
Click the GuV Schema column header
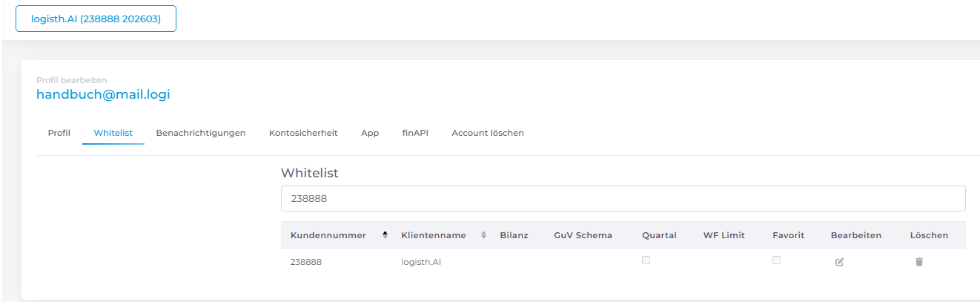click(x=583, y=235)
